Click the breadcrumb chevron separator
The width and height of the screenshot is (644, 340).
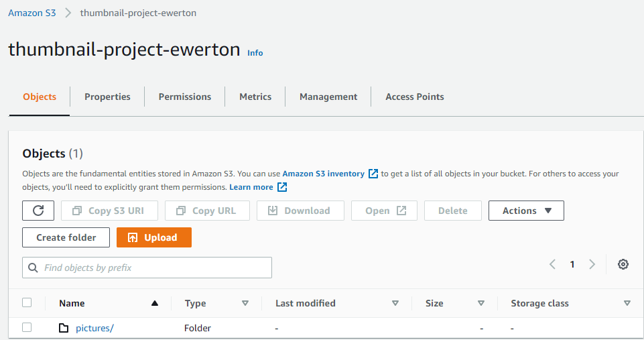68,13
